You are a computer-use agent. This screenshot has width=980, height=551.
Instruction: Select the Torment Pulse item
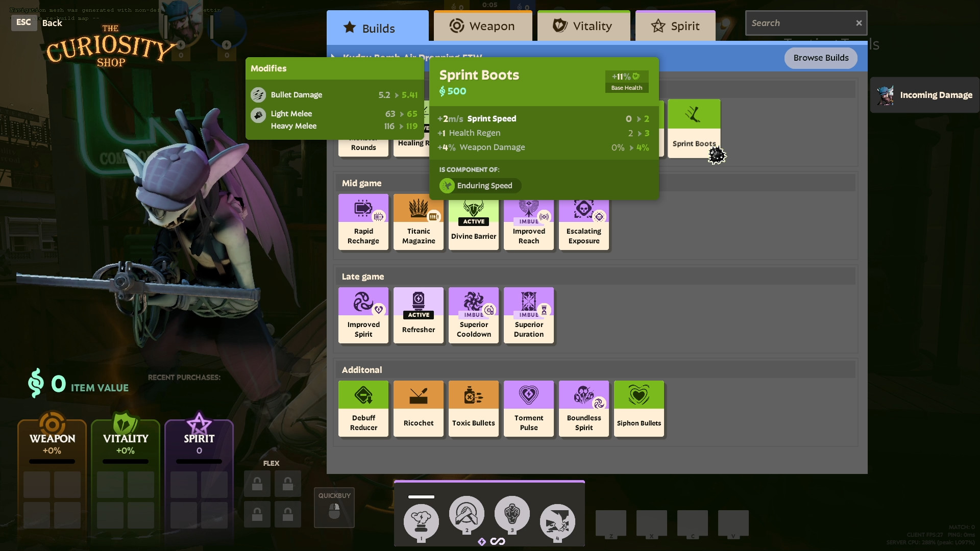528,408
